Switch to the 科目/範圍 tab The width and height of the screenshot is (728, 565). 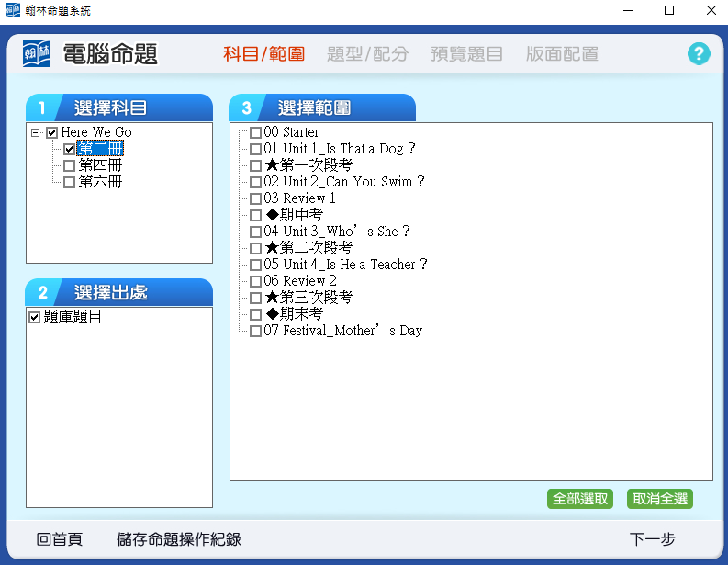coord(263,54)
